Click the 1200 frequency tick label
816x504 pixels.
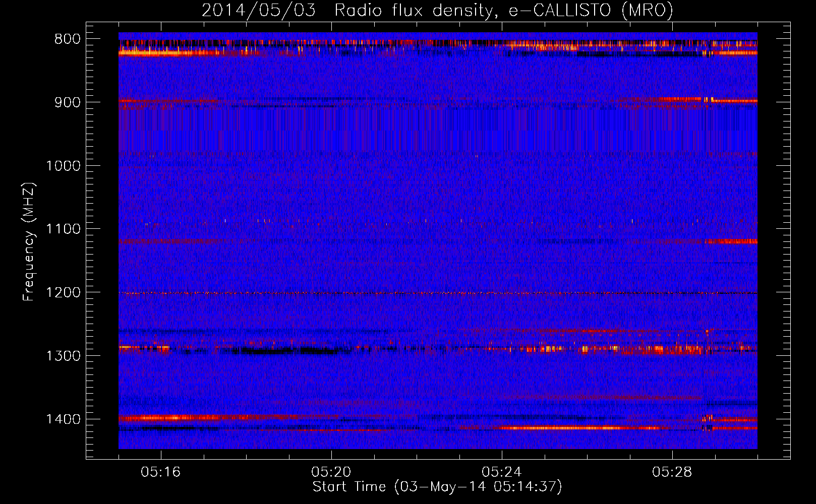click(x=63, y=293)
